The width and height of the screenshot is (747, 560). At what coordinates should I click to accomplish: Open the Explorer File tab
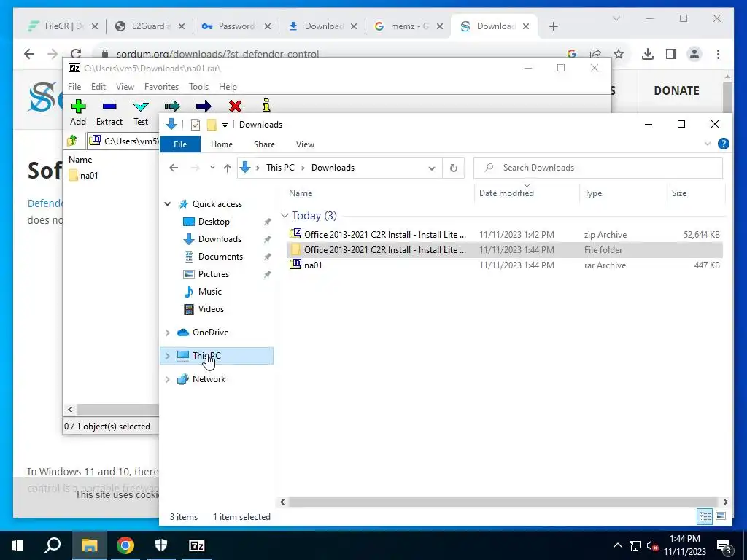point(180,144)
